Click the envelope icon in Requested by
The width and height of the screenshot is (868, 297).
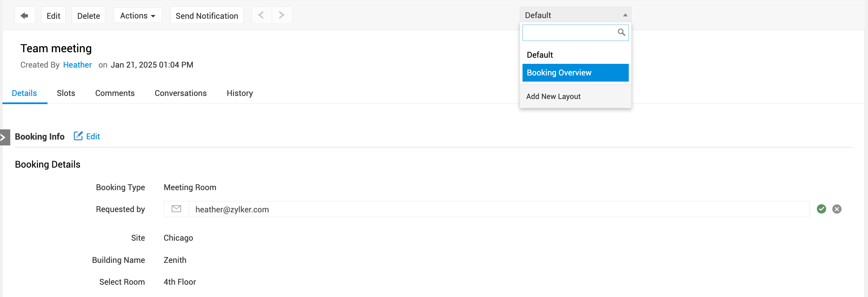tap(176, 209)
